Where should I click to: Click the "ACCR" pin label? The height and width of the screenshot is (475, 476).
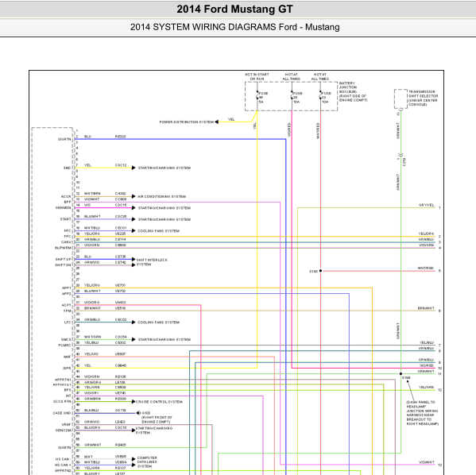(66, 196)
